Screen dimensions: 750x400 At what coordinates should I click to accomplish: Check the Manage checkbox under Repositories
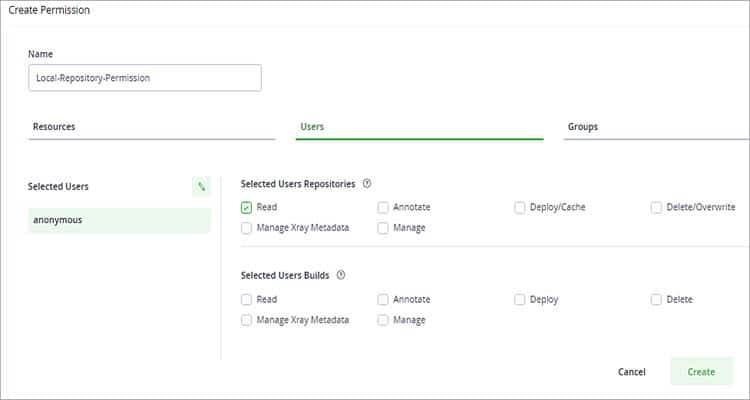(x=383, y=228)
